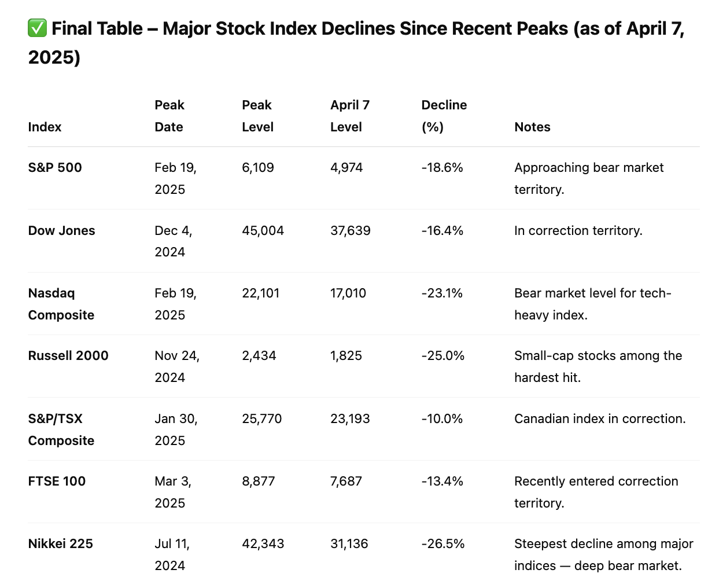Click the 'Nasdaq Composite' row label
708x588 pixels.
tap(61, 304)
